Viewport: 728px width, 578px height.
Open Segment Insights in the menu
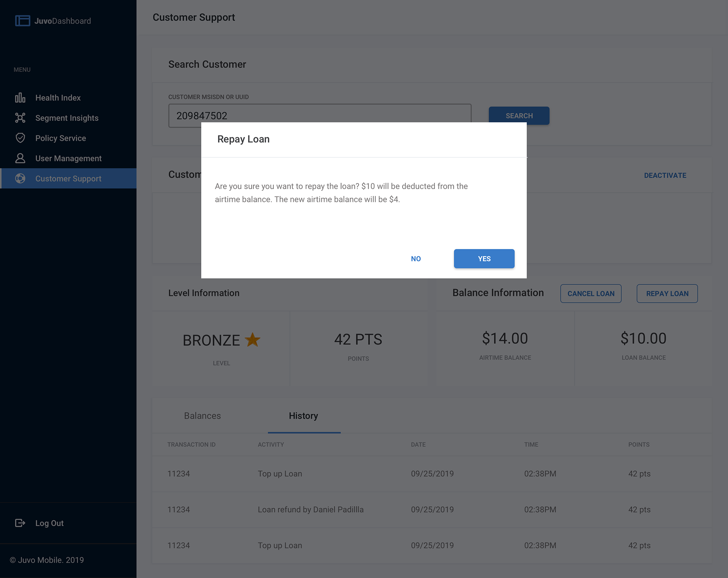point(68,118)
